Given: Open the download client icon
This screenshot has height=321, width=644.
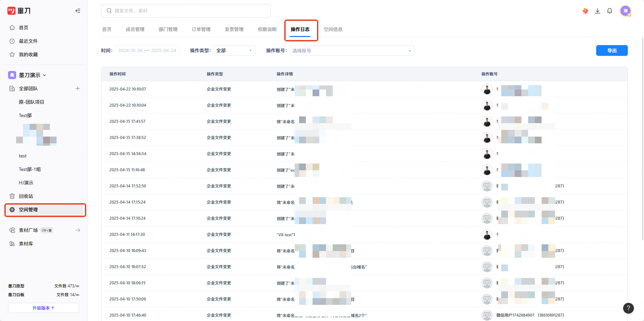Looking at the screenshot, I should 598,11.
